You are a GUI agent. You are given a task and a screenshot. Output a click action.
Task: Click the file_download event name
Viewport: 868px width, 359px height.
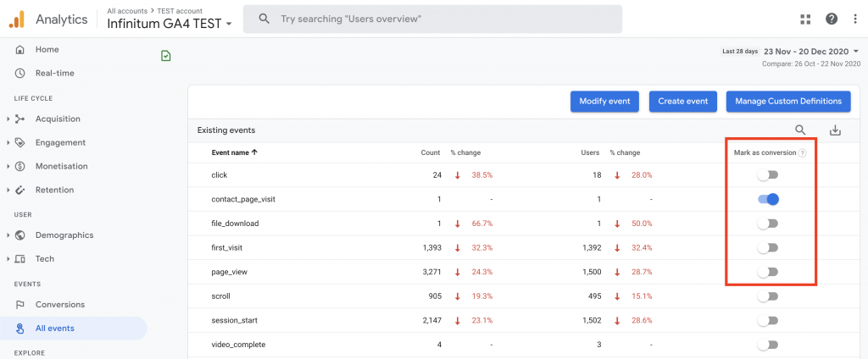[235, 224]
